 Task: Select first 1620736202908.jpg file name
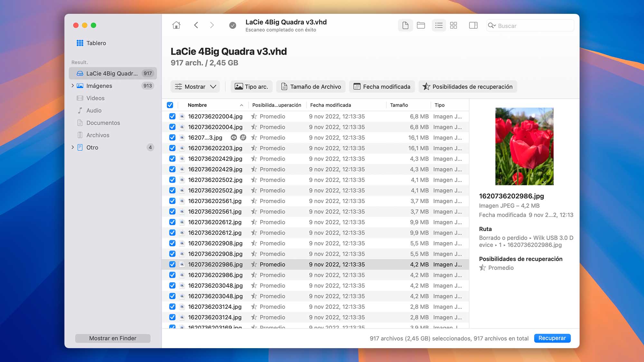pyautogui.click(x=215, y=243)
